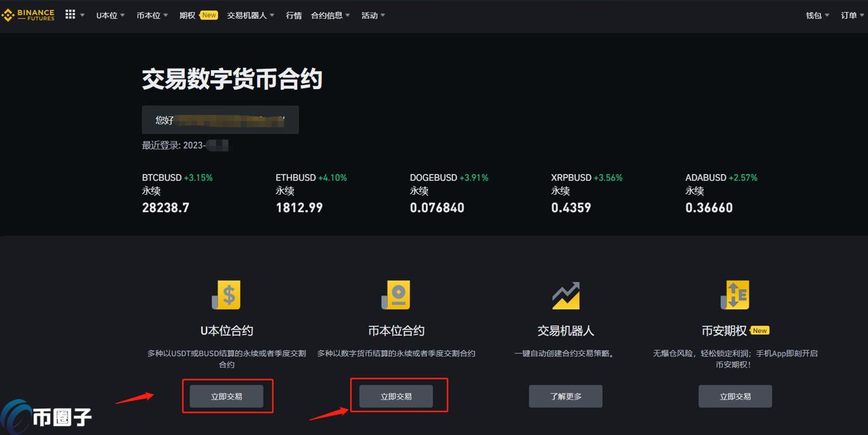Expand the U本位 dropdown menu
Screen dimensions: 868x435
111,15
